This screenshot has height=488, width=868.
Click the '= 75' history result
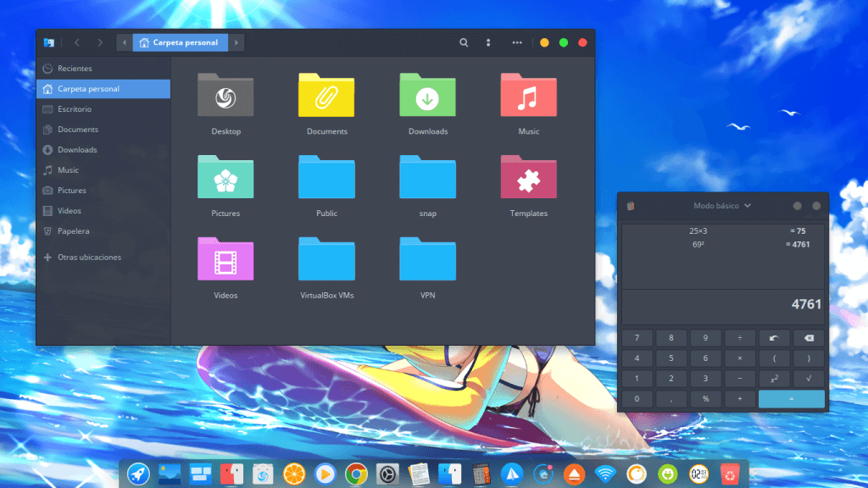[798, 231]
